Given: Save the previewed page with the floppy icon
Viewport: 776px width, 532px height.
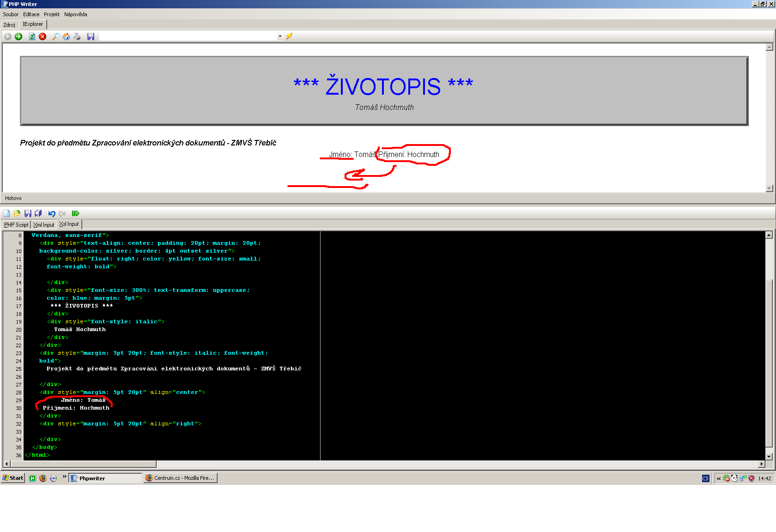Looking at the screenshot, I should [91, 36].
